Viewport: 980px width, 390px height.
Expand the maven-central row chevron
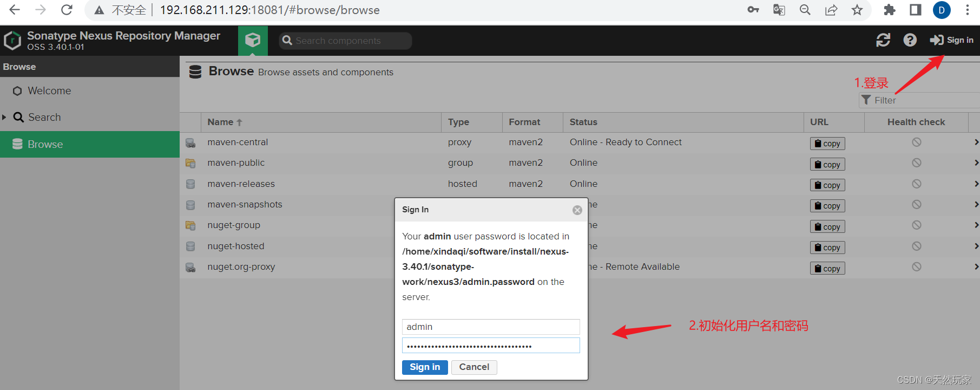[x=976, y=142]
